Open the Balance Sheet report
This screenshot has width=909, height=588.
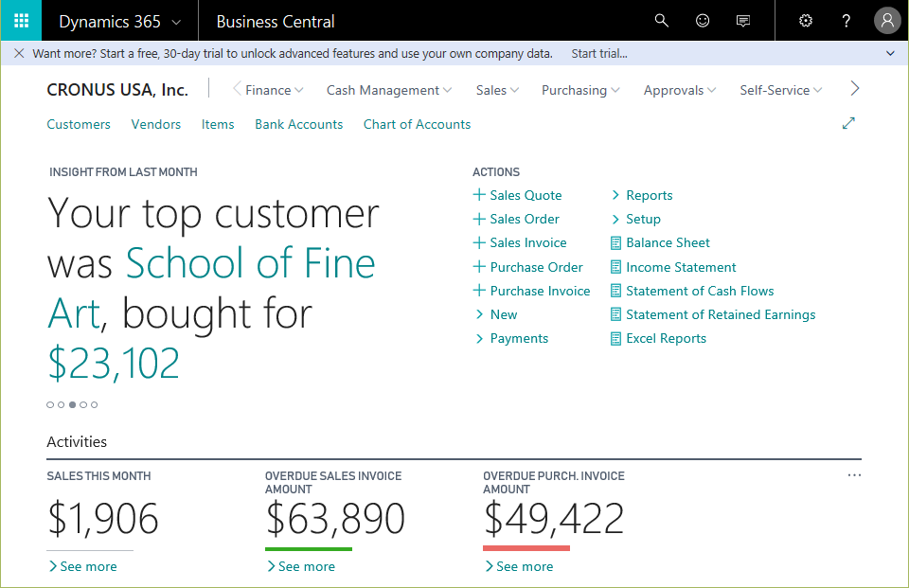(660, 243)
